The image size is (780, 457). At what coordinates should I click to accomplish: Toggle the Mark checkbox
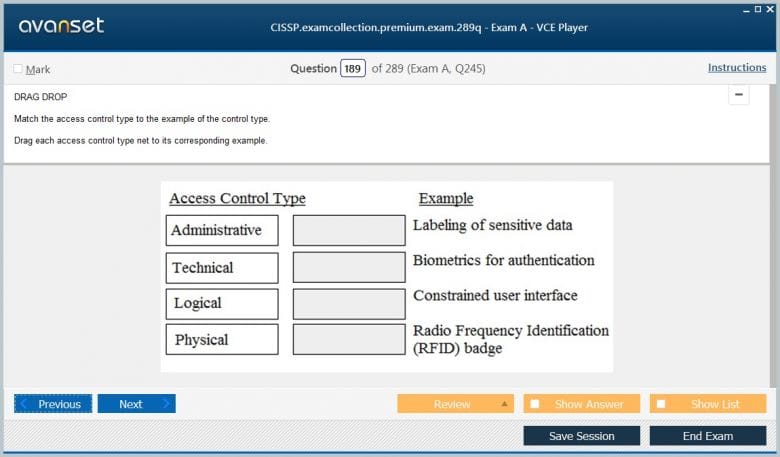(19, 69)
